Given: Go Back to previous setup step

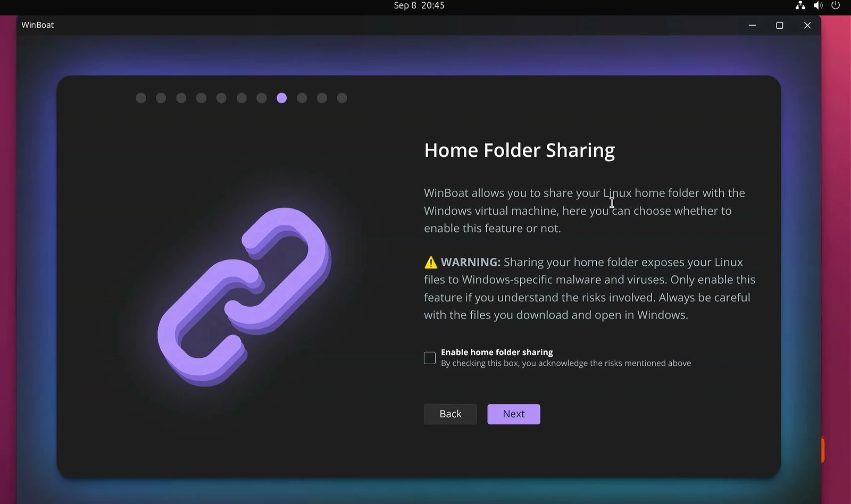Looking at the screenshot, I should pyautogui.click(x=450, y=414).
